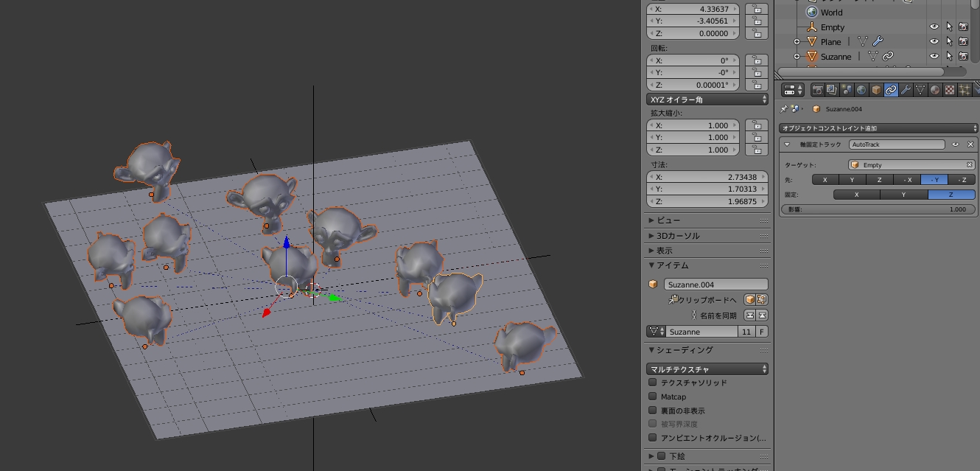Enable the 下絵 panel checkbox
The height and width of the screenshot is (471, 980).
(661, 456)
